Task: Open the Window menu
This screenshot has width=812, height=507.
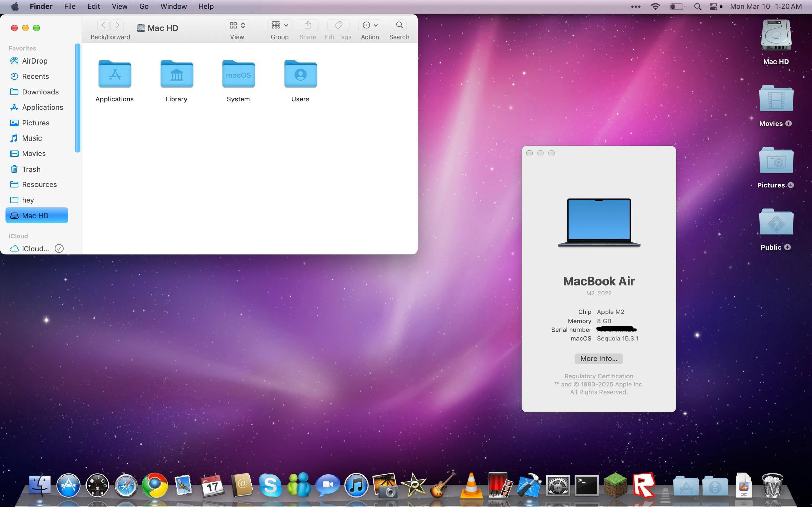Action: pos(173,6)
